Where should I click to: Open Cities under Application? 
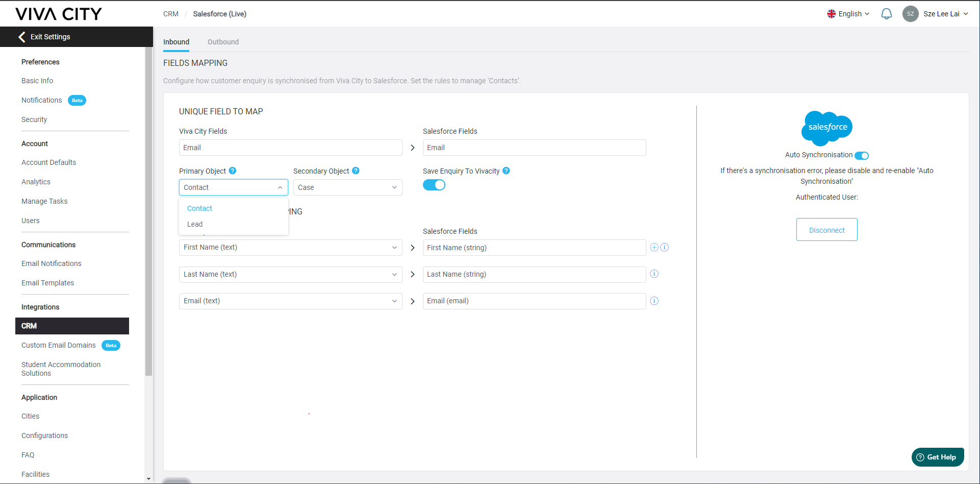pos(31,416)
